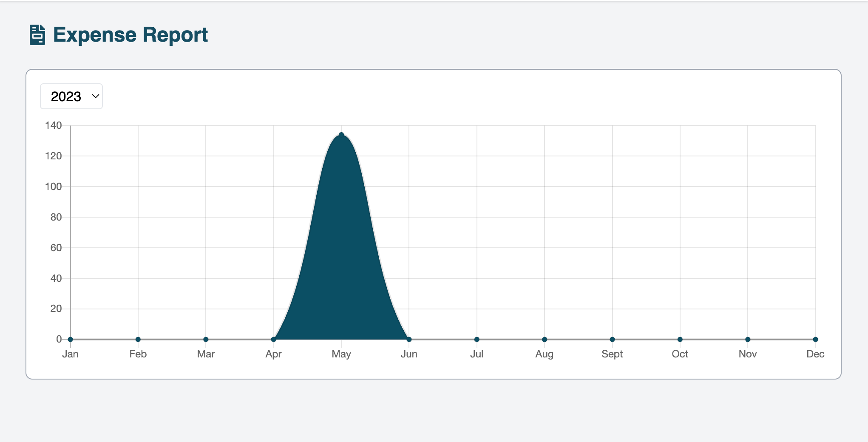Select the July data point
The width and height of the screenshot is (868, 442).
[x=477, y=339]
